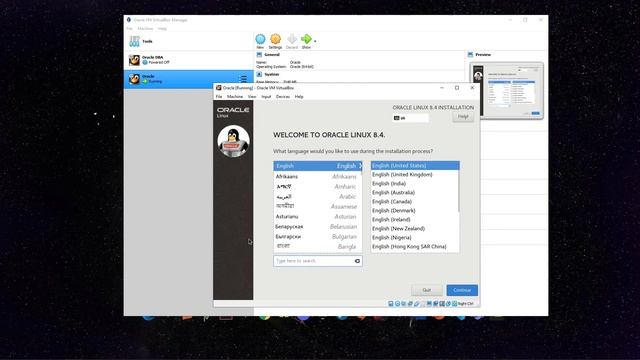The width and height of the screenshot is (640, 360).
Task: Open Help menu of the running VM window
Action: pyautogui.click(x=299, y=97)
